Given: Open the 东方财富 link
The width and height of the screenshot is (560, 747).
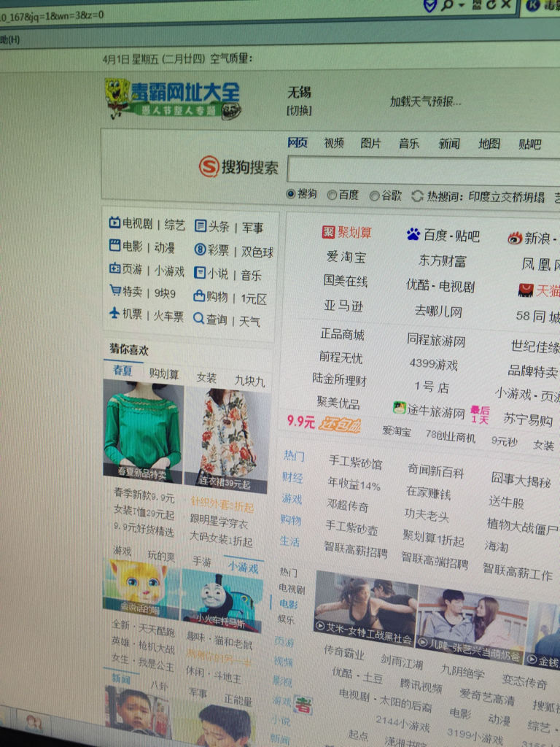Looking at the screenshot, I should (x=443, y=260).
